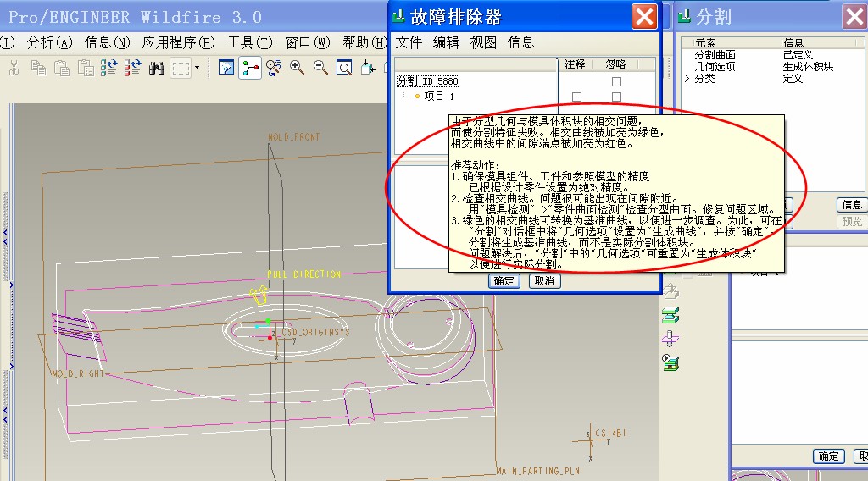Click 元素 column header in 分割 dialog
Viewport: 868px width, 481px height.
(x=705, y=42)
